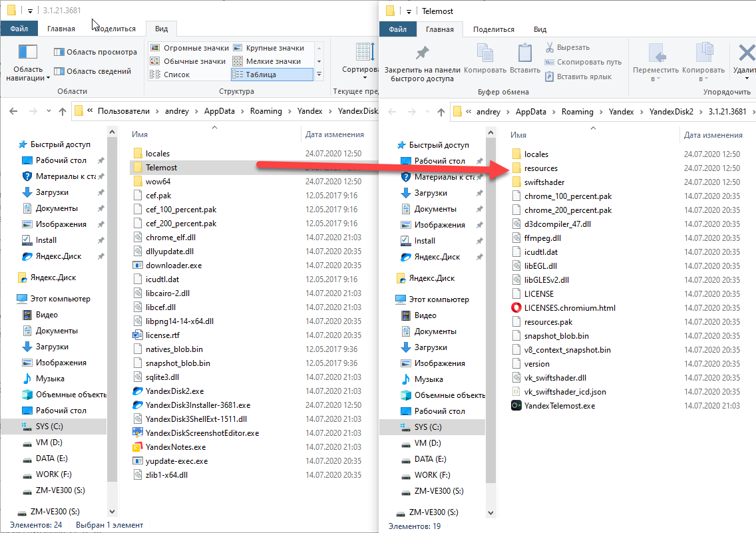
Task: Click Вставить paste button
Action: coord(525,59)
